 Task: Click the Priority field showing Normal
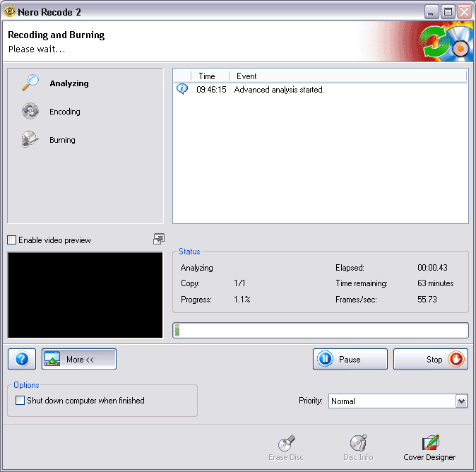[x=398, y=401]
